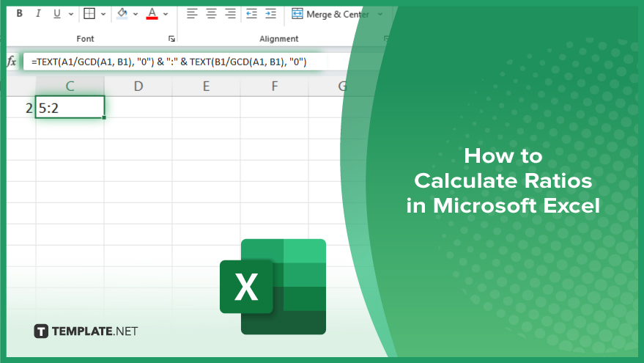The image size is (644, 363).
Task: Select column F header
Action: click(x=274, y=86)
